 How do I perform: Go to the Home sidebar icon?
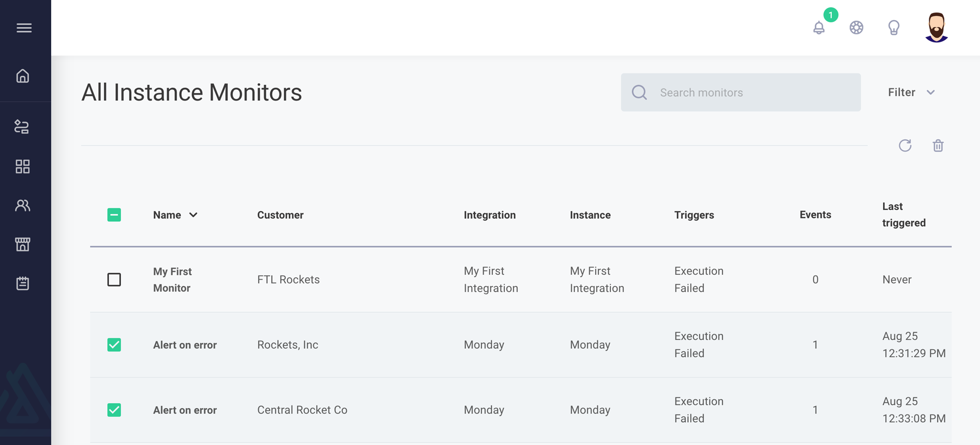[22, 76]
